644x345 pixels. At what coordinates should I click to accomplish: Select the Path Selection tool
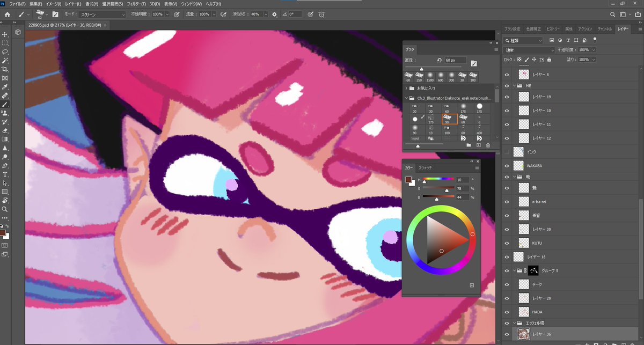coord(5,183)
